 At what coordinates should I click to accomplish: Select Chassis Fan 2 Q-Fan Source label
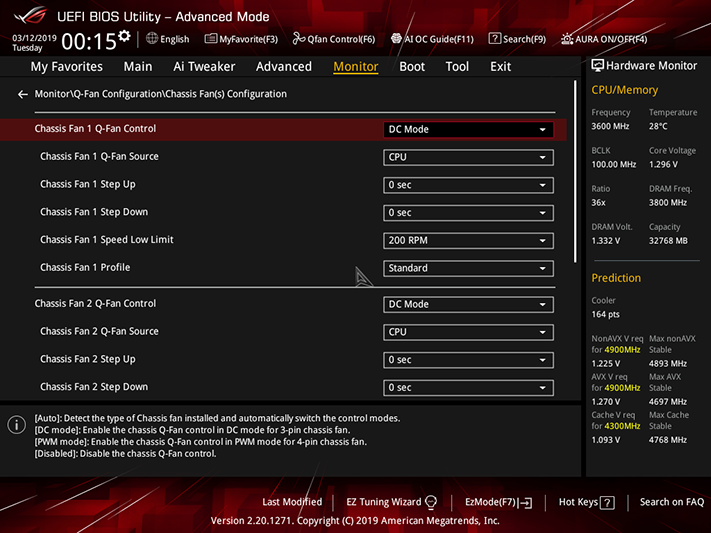99,332
